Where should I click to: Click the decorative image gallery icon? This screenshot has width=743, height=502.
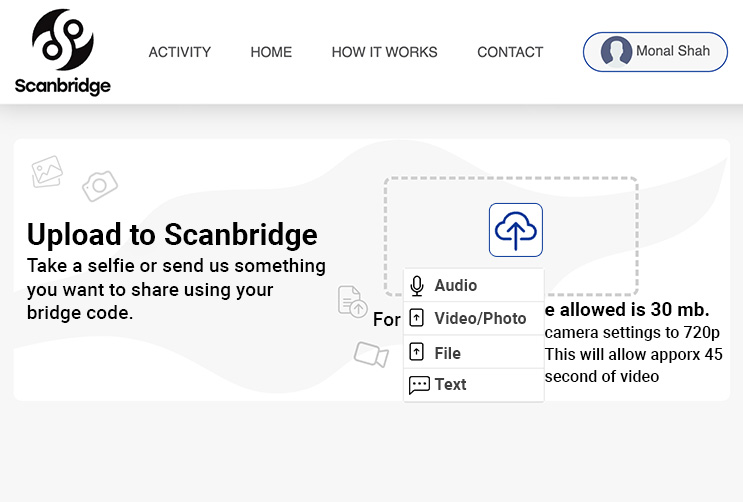point(47,172)
